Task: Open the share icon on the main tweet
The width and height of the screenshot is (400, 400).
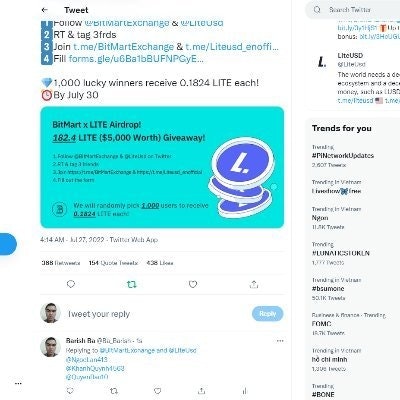Action: coord(254,284)
